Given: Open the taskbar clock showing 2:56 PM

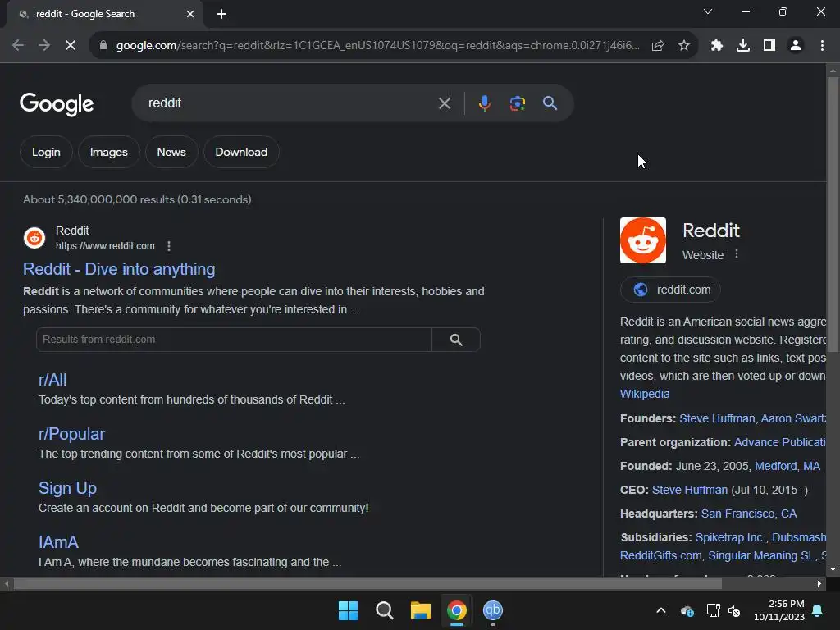Looking at the screenshot, I should click(779, 610).
